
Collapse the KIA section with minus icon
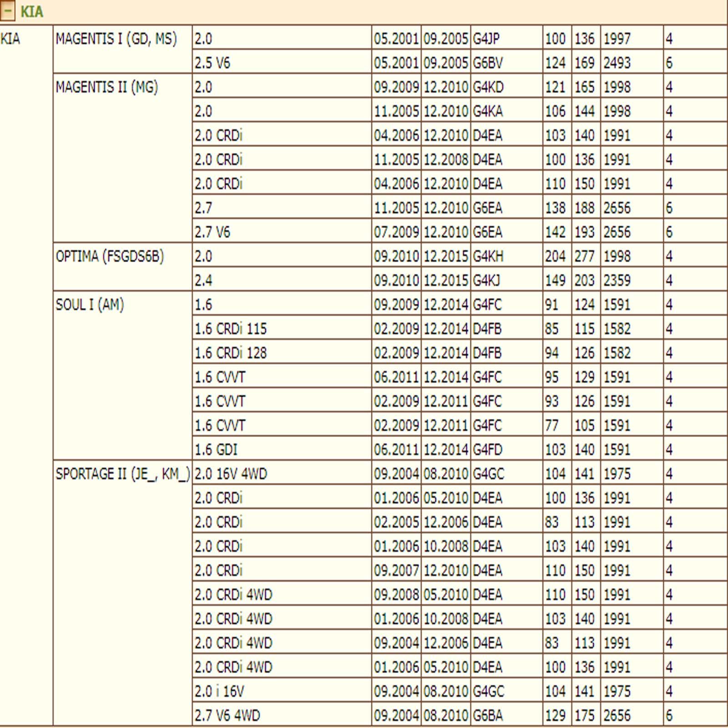point(8,11)
